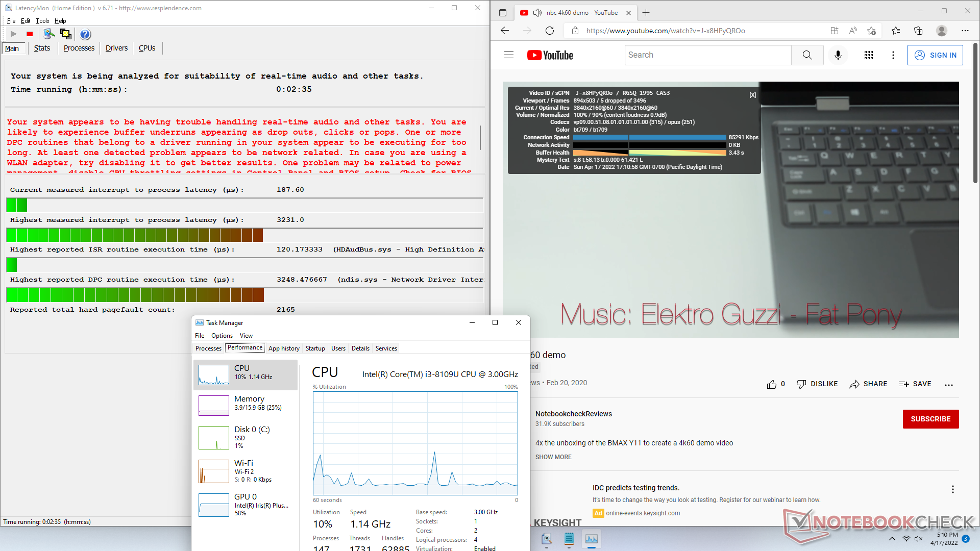
Task: Click YouTube SIGN IN button
Action: click(x=935, y=55)
